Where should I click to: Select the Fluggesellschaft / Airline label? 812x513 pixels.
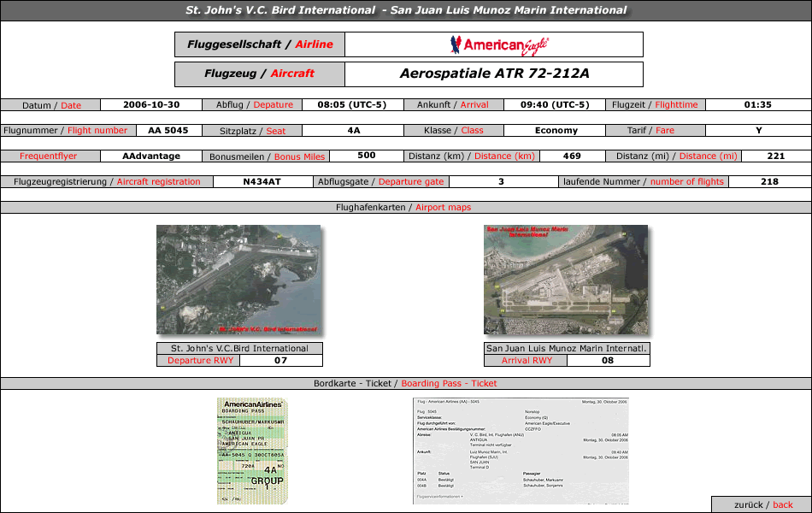pyautogui.click(x=260, y=44)
